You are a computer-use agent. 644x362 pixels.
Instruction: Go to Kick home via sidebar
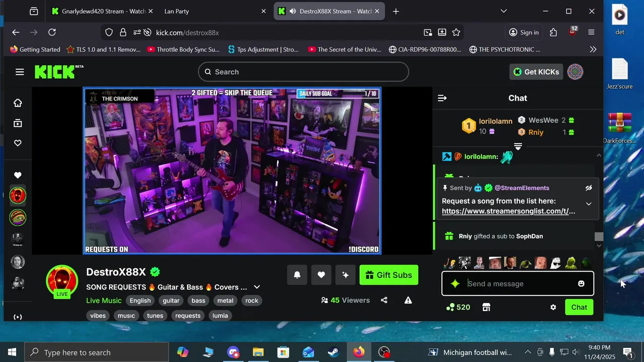click(x=18, y=103)
